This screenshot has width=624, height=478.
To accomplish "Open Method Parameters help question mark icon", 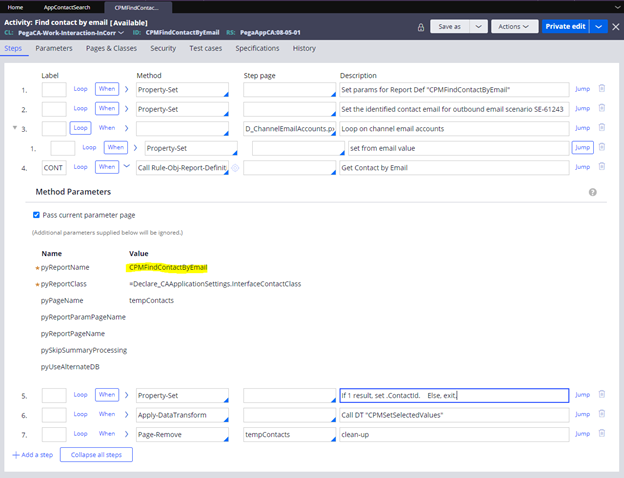I will pos(593,191).
